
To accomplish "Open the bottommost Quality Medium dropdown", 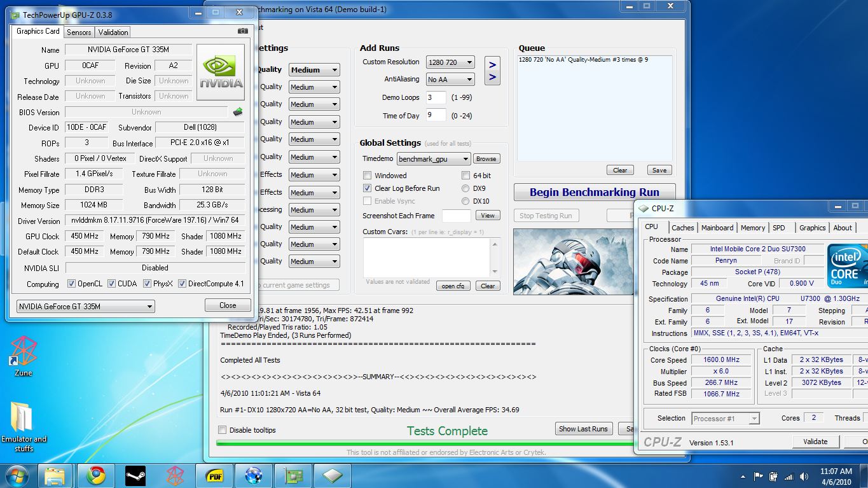I will tap(314, 261).
